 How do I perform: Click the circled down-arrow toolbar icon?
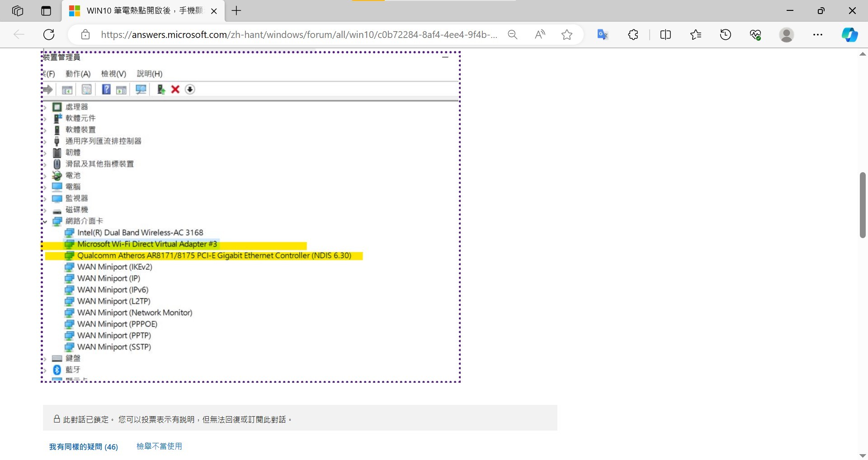point(190,89)
